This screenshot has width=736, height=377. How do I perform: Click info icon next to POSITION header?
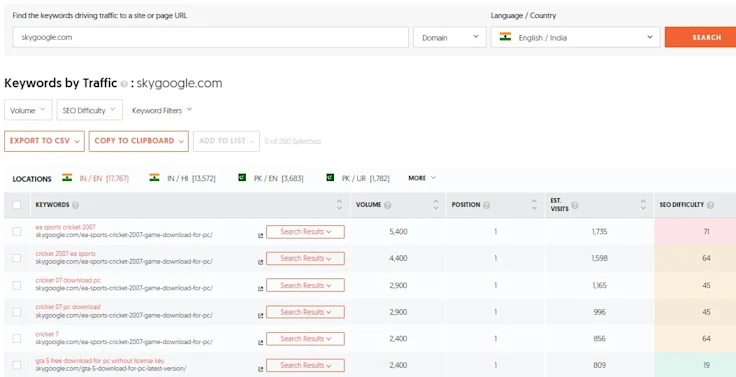487,205
